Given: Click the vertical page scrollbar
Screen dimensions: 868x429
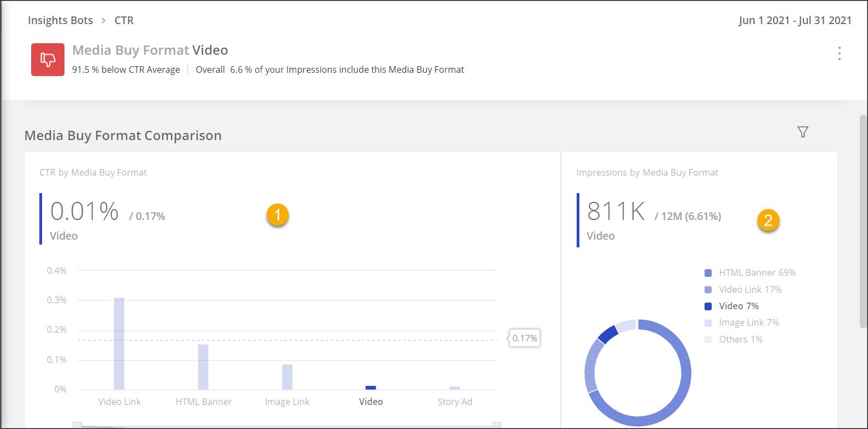Looking at the screenshot, I should pyautogui.click(x=863, y=221).
